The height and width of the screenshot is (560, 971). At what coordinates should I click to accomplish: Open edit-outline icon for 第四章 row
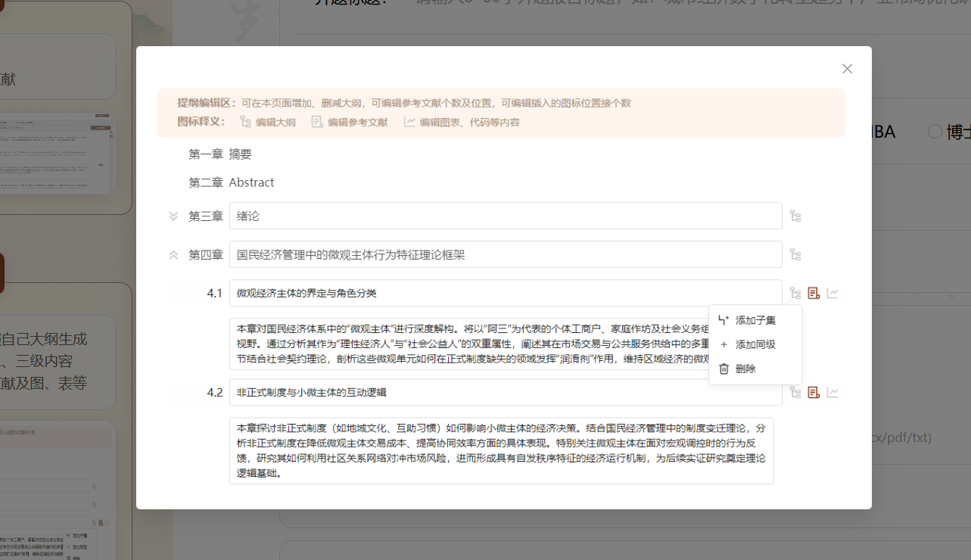(x=795, y=255)
